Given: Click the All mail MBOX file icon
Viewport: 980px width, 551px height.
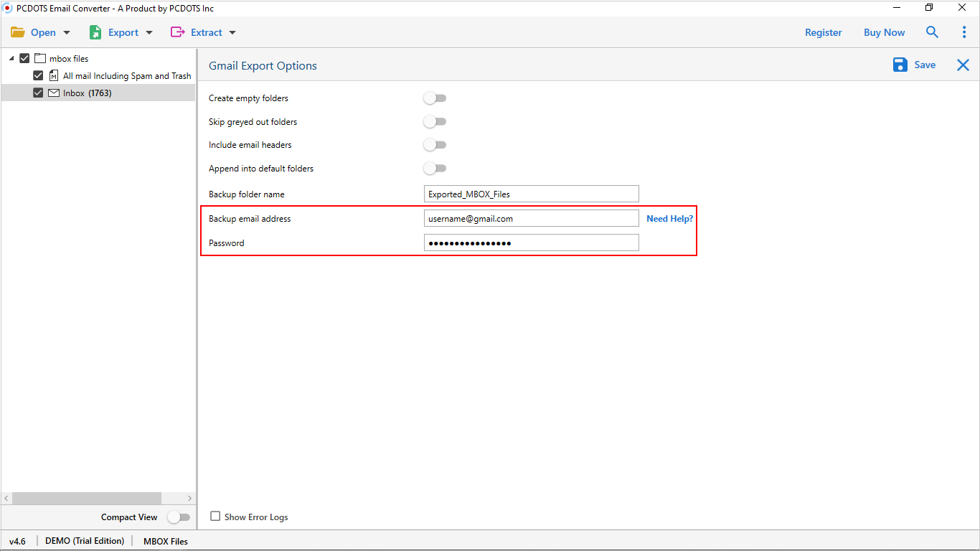Looking at the screenshot, I should coord(54,75).
